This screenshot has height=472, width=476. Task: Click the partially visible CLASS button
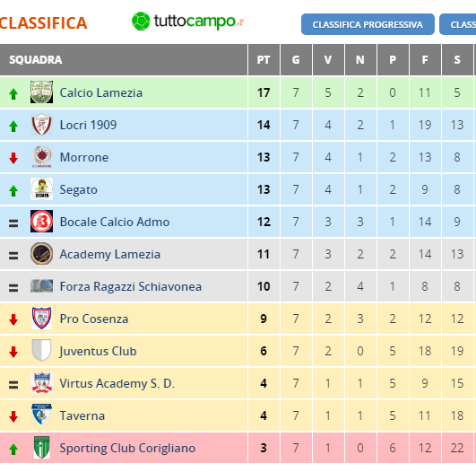pyautogui.click(x=458, y=24)
